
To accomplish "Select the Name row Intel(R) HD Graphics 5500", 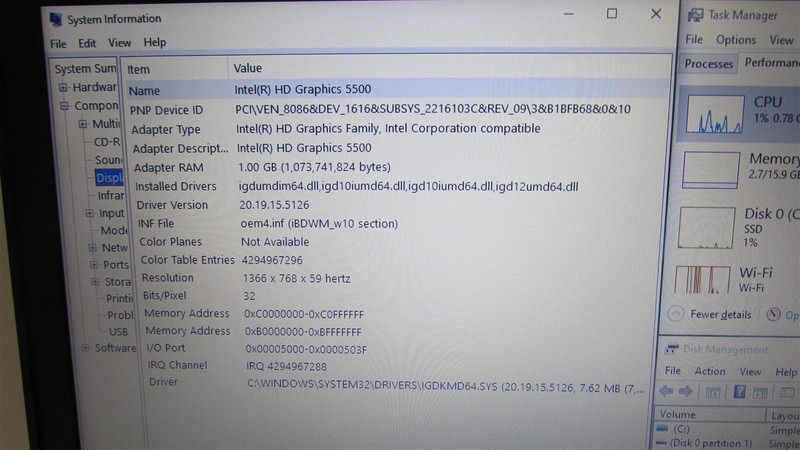I will click(x=398, y=90).
